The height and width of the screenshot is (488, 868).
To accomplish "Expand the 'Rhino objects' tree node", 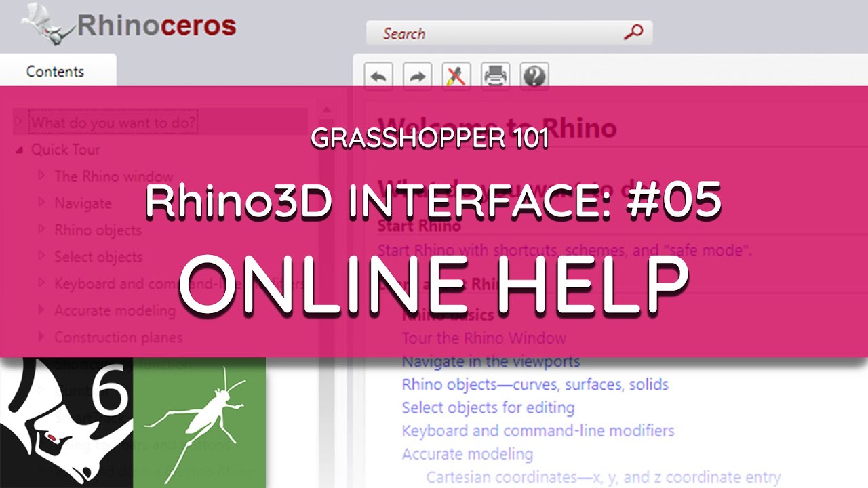I will pos(42,230).
